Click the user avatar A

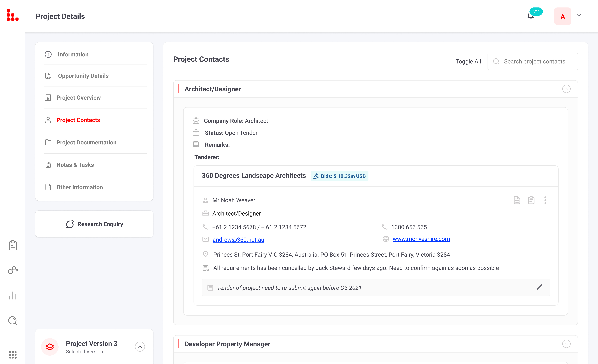point(563,16)
